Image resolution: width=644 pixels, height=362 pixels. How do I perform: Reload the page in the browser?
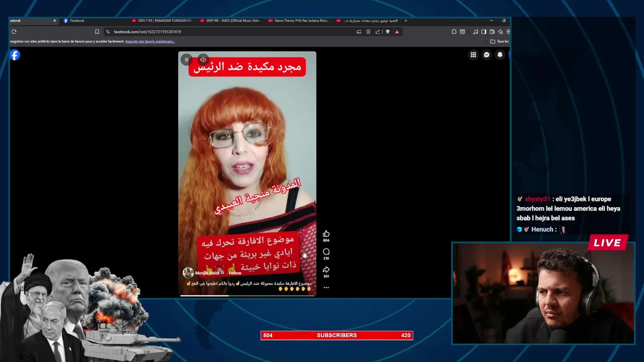14,32
